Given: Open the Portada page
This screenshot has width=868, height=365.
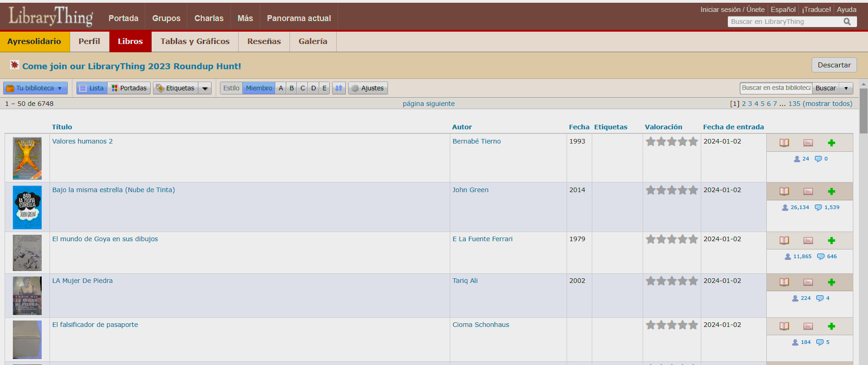Looking at the screenshot, I should click(x=123, y=18).
